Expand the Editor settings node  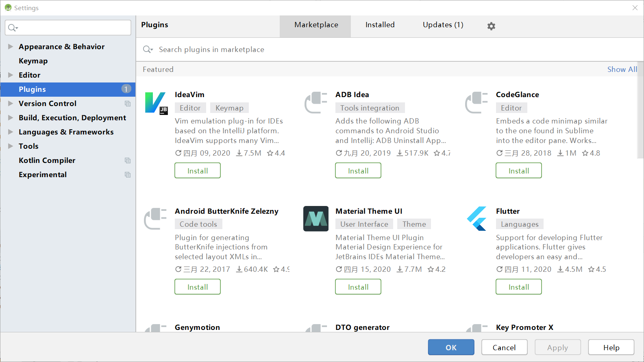point(11,75)
